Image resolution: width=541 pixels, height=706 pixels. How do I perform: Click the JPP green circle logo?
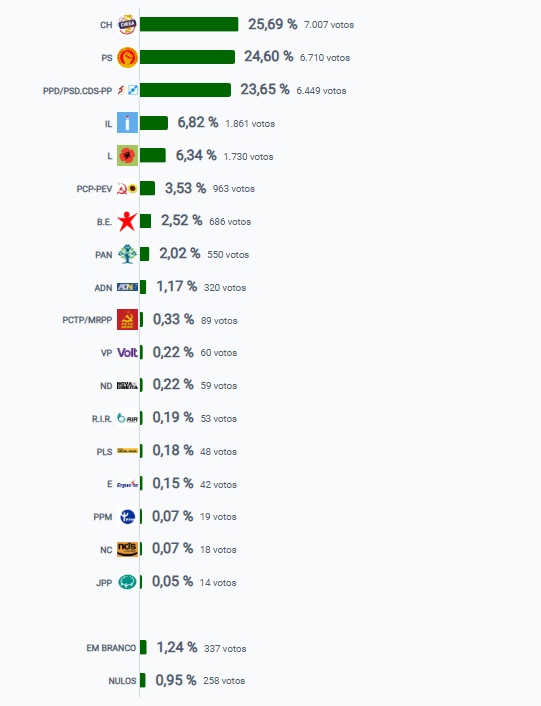[127, 582]
